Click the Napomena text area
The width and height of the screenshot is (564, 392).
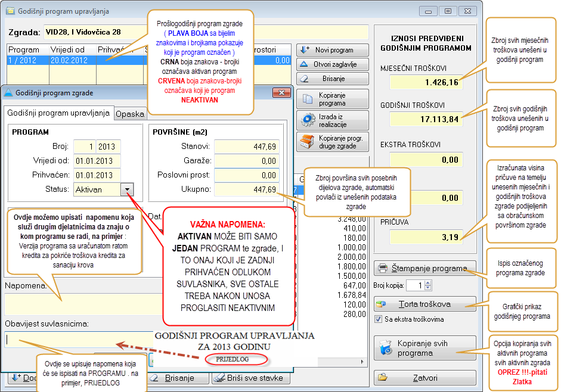pyautogui.click(x=83, y=304)
